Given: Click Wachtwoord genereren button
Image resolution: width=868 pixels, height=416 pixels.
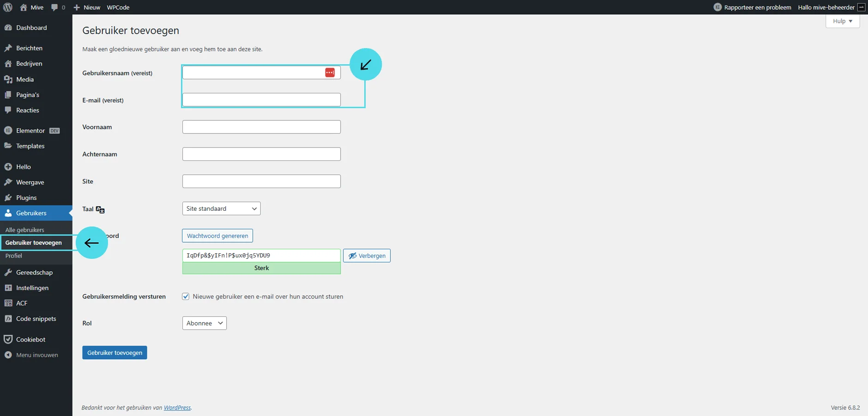Looking at the screenshot, I should [217, 236].
